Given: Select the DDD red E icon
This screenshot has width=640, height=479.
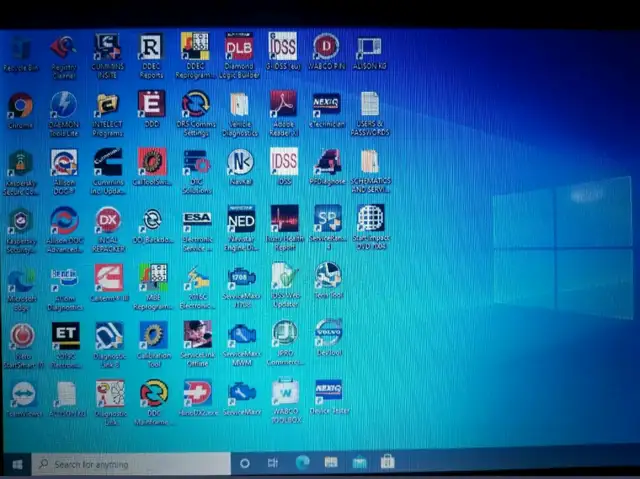Looking at the screenshot, I should coord(151,104).
